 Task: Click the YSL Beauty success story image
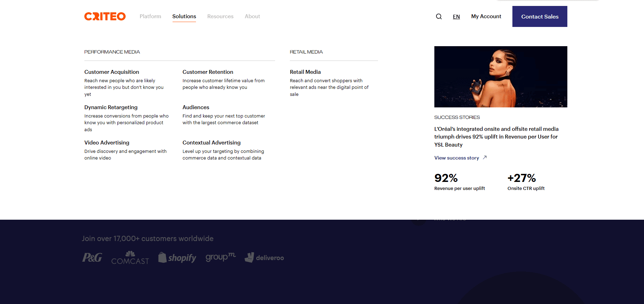(500, 77)
